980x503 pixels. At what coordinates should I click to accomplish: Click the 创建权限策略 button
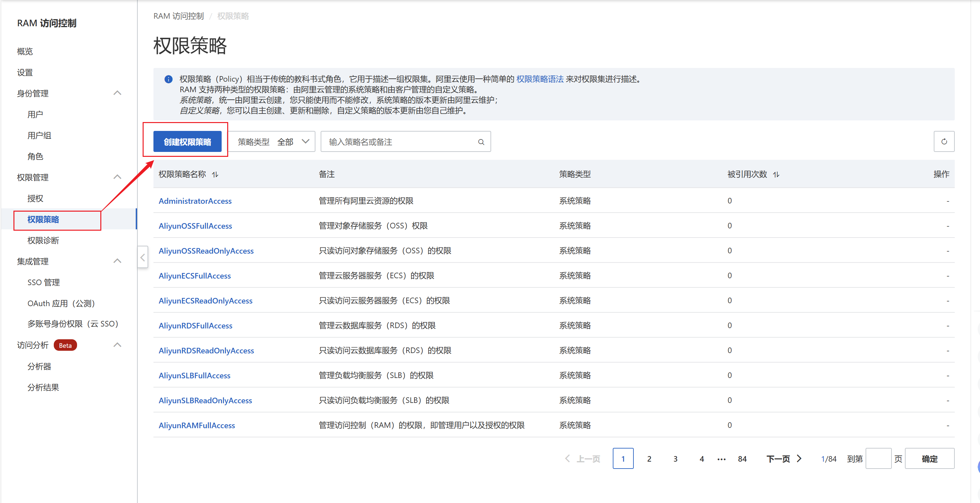pyautogui.click(x=187, y=142)
